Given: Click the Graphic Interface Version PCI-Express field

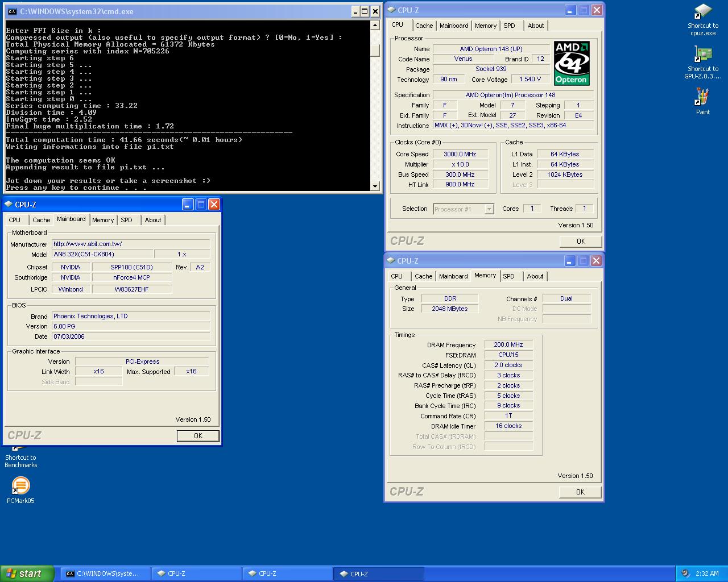Looking at the screenshot, I should click(142, 361).
